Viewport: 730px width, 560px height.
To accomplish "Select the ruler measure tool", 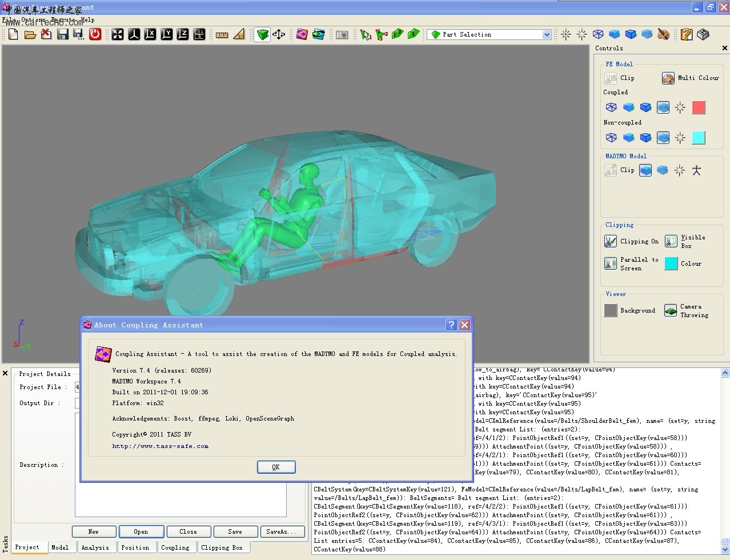I will pyautogui.click(x=222, y=35).
